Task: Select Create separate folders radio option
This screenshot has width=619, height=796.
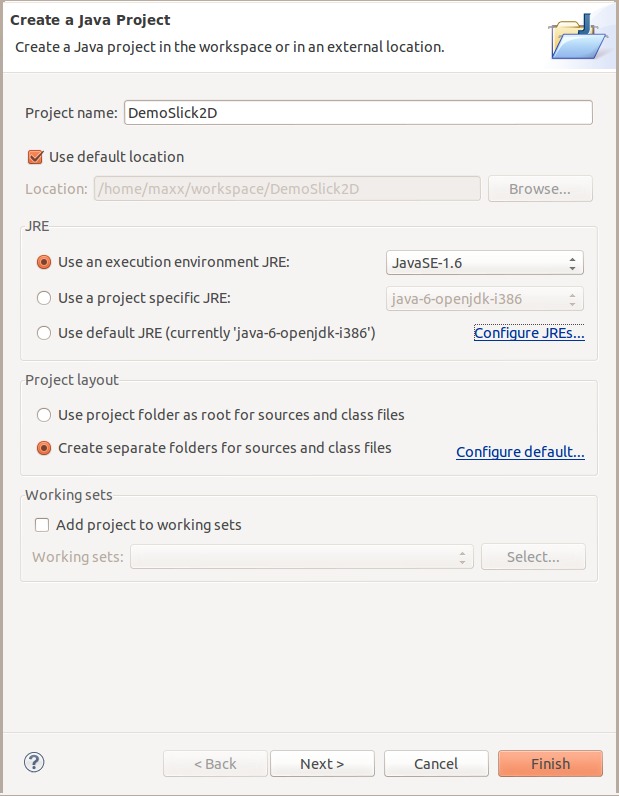Action: pos(44,448)
